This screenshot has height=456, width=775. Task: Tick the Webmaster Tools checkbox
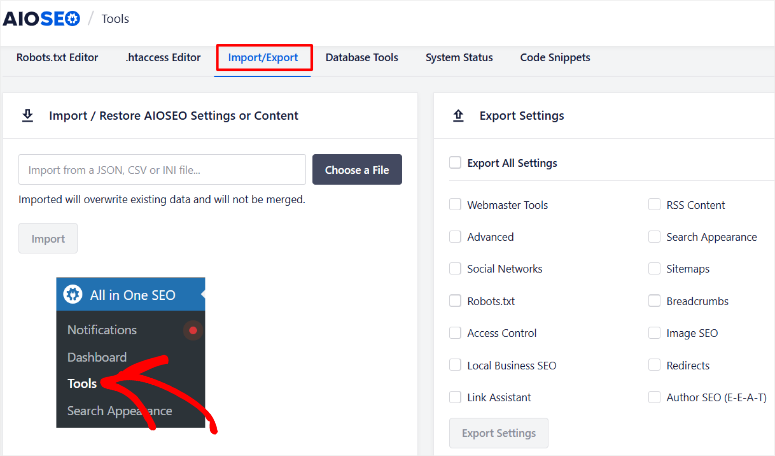455,205
